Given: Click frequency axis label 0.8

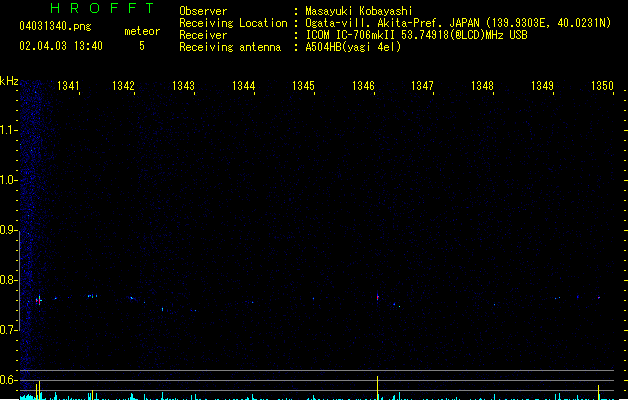Looking at the screenshot, I should [x=8, y=280].
